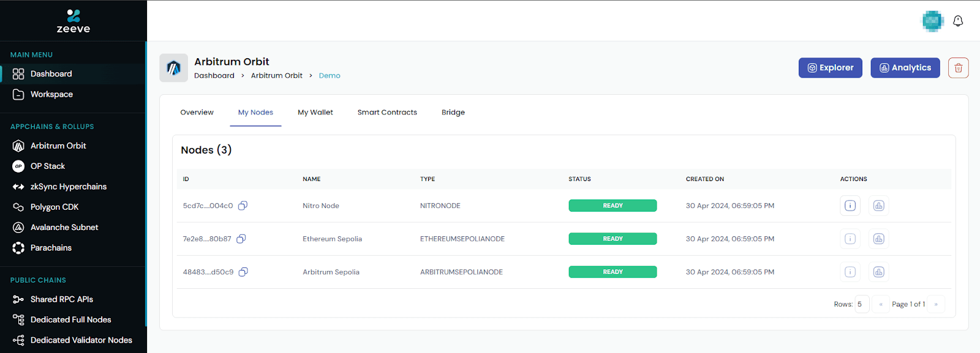Select the Arbitrum Sepolia name

point(331,272)
